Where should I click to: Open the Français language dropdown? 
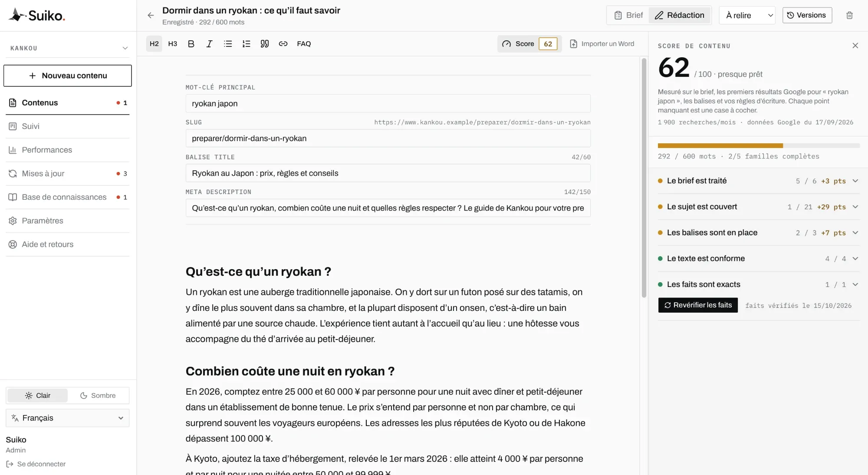68,418
